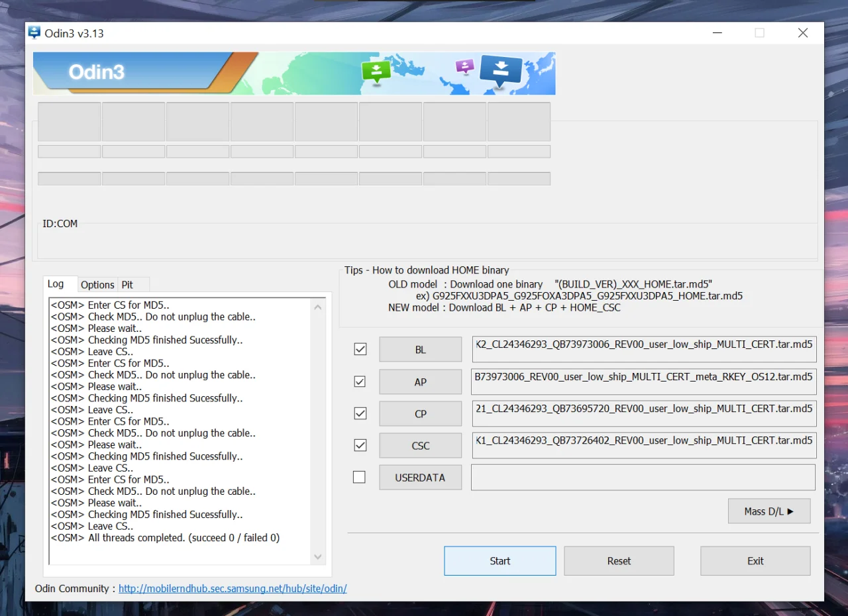Click the Odin3 title bar app icon
Image resolution: width=848 pixels, height=616 pixels.
tap(34, 32)
